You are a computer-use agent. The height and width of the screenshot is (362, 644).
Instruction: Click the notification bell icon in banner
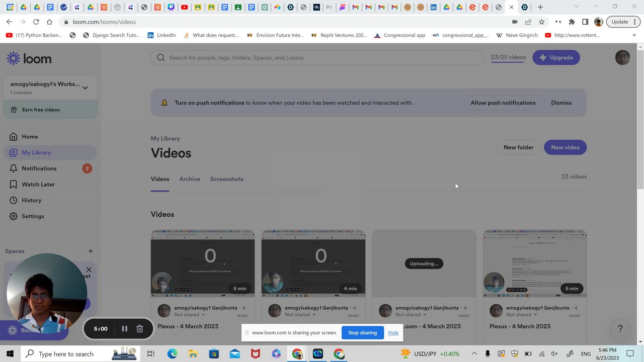[x=164, y=103]
